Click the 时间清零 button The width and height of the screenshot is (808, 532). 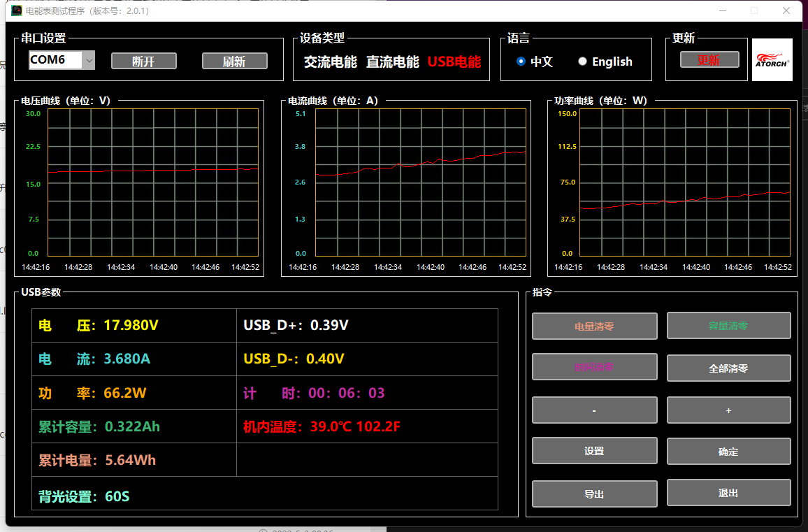594,367
